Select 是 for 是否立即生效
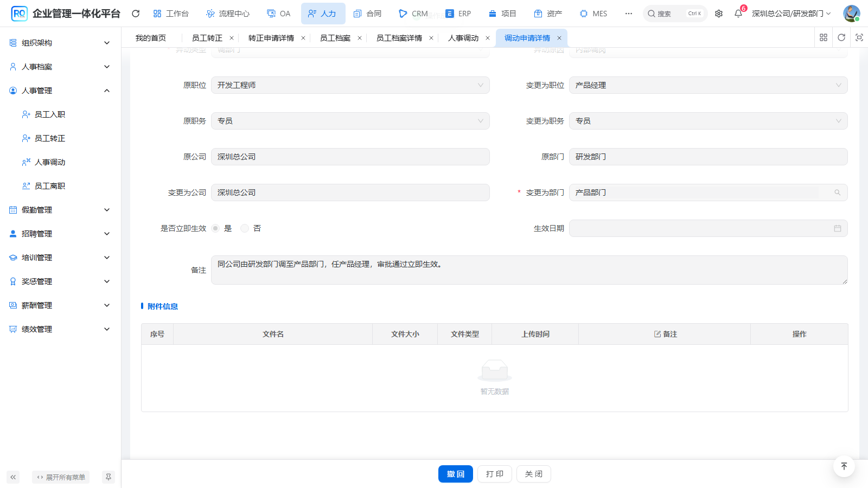The image size is (868, 488). coord(215,228)
